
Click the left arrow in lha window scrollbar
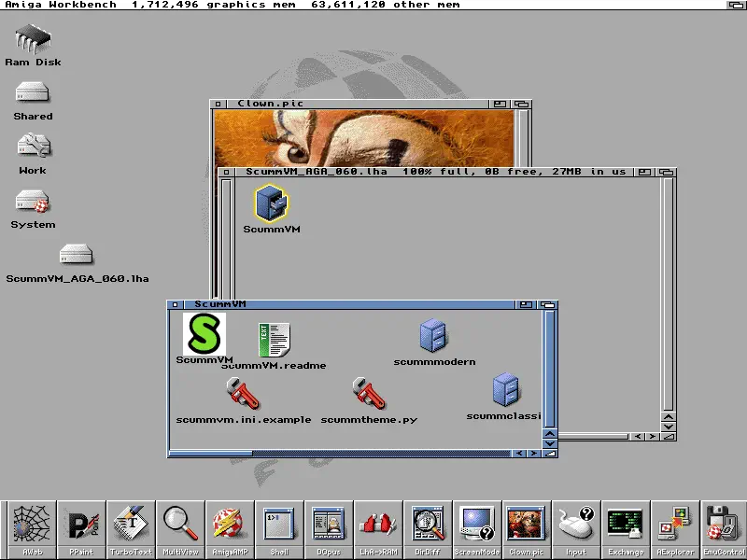638,437
